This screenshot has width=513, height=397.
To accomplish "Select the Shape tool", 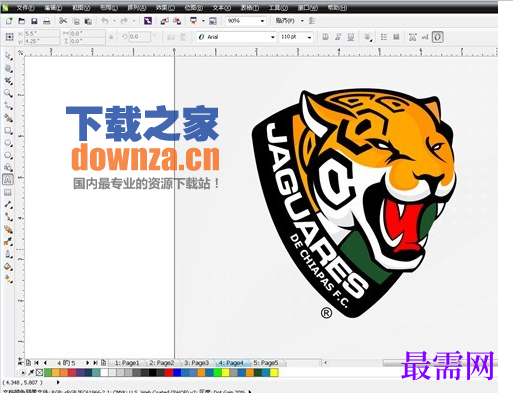I will 8,68.
